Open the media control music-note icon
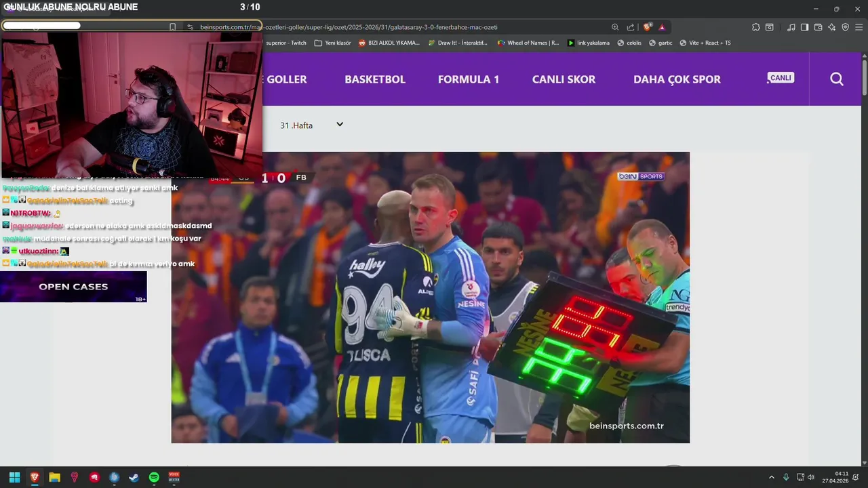868x488 pixels. pos(791,27)
